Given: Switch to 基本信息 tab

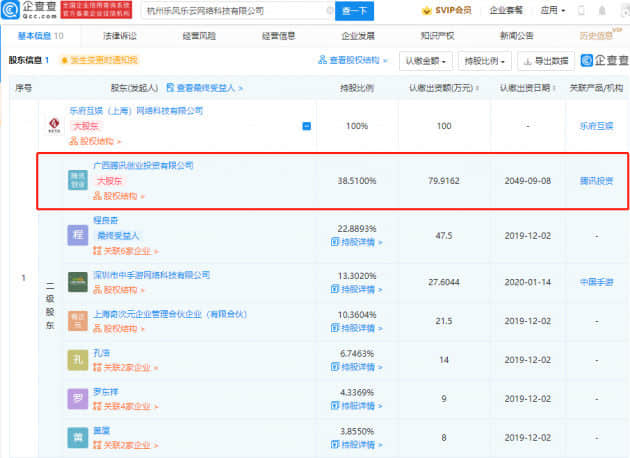Looking at the screenshot, I should (x=41, y=36).
